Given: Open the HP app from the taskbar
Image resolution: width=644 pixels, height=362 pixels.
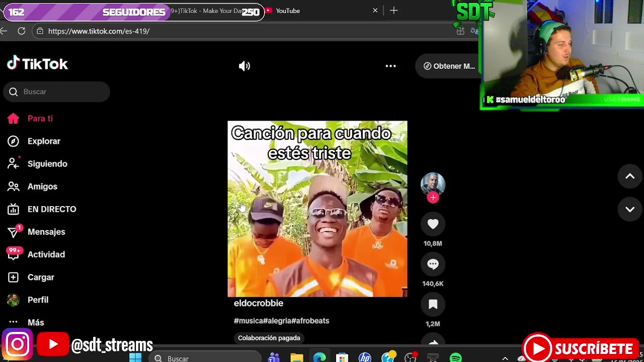Looking at the screenshot, I should pyautogui.click(x=365, y=358).
